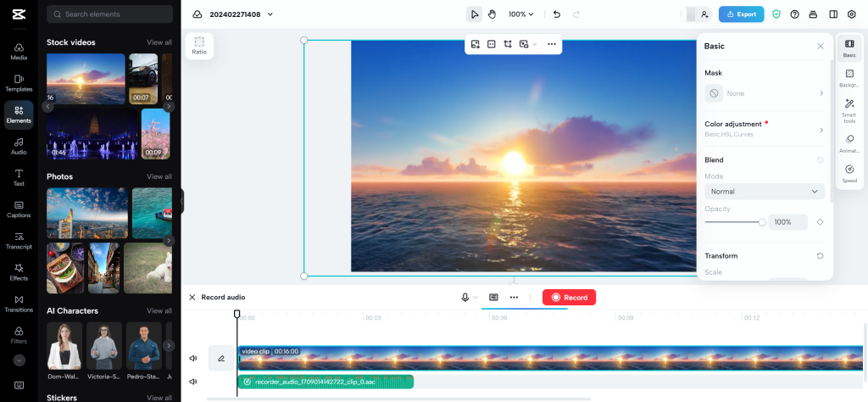The width and height of the screenshot is (868, 402).
Task: Open the Animation panel
Action: (x=849, y=143)
